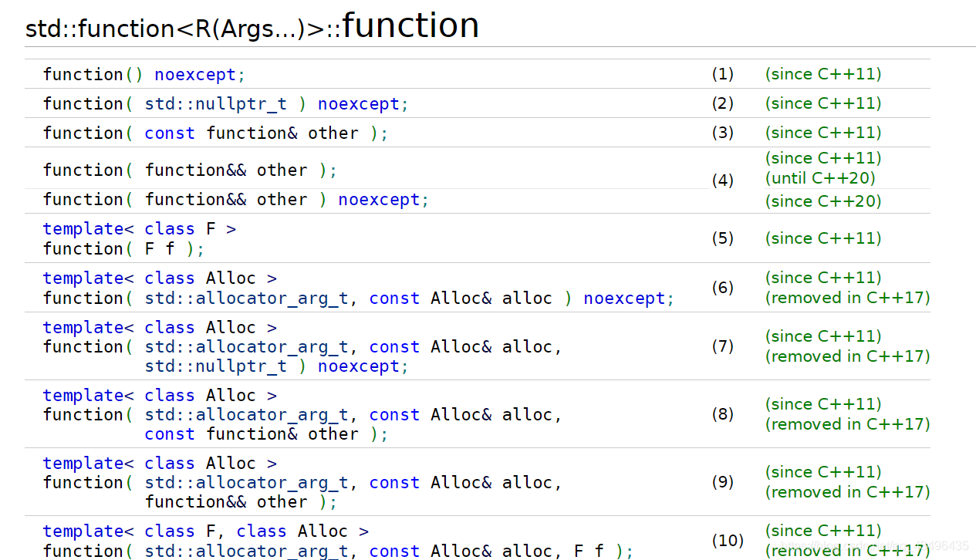Click 'function( function&& other );' without noexcept
This screenshot has height=560, width=976.
tap(190, 170)
